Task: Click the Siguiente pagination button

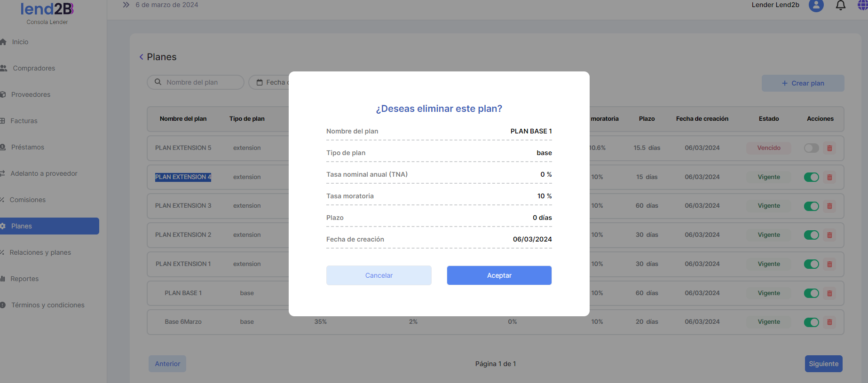Action: 823,364
